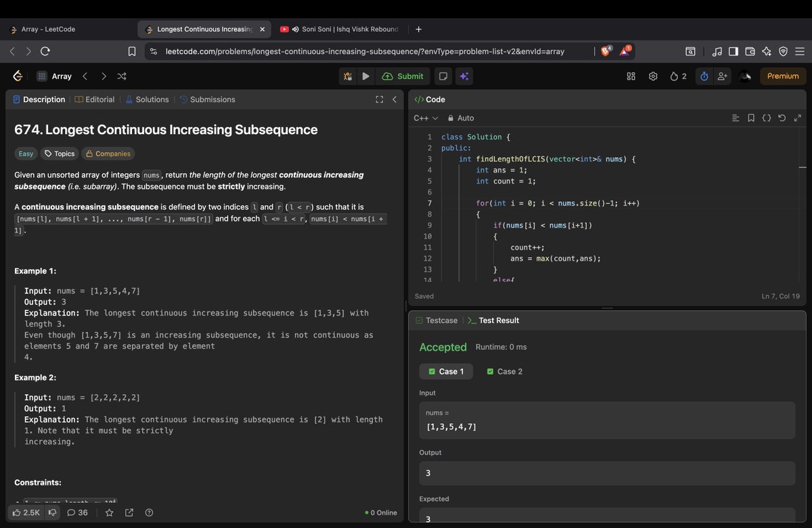Switch to the Solutions tab
Image resolution: width=812 pixels, height=528 pixels.
click(x=147, y=100)
